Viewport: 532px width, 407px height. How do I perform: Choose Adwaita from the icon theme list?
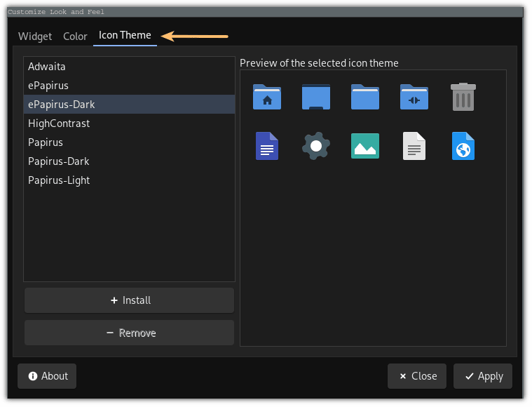pyautogui.click(x=47, y=67)
